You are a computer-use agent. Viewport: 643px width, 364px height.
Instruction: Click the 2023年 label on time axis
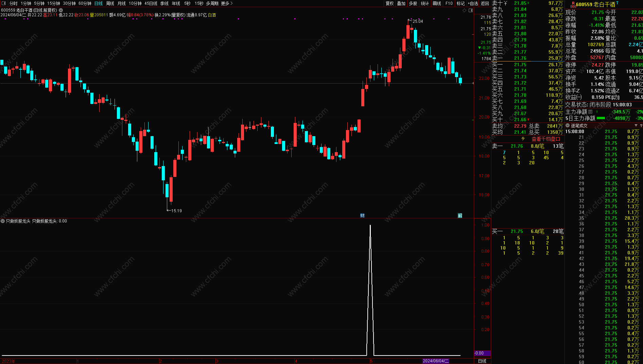tap(8, 361)
